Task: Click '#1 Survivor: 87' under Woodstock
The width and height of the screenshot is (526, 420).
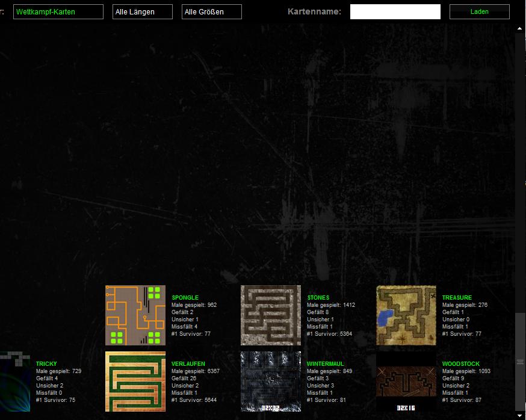Action: click(x=462, y=400)
